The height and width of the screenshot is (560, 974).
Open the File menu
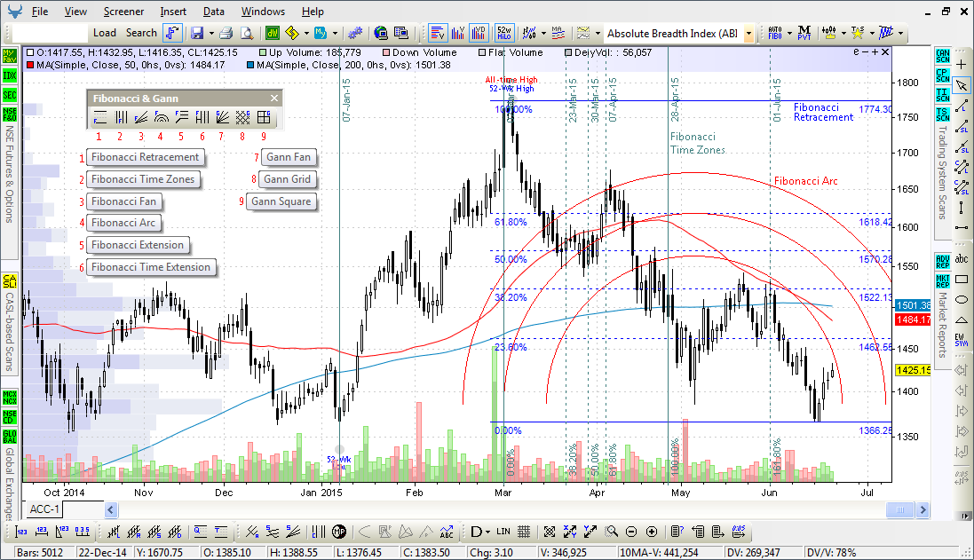tap(40, 12)
